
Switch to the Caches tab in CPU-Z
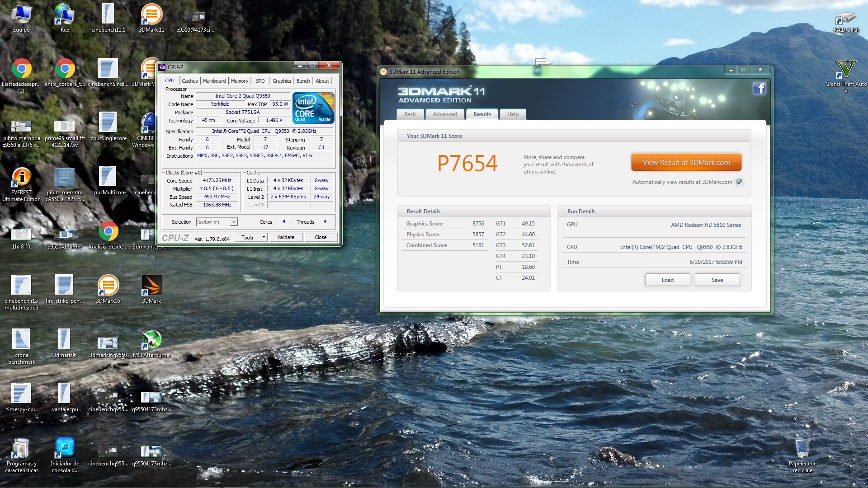pyautogui.click(x=190, y=81)
